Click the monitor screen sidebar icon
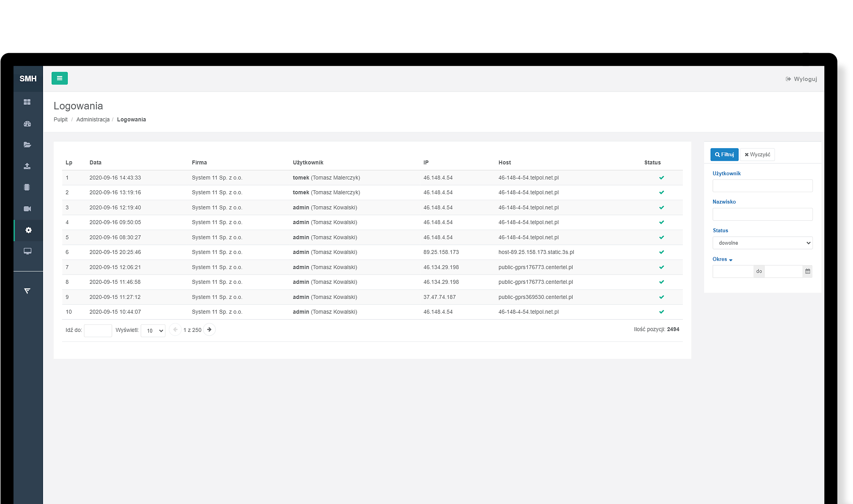The height and width of the screenshot is (504, 853). pos(27,251)
